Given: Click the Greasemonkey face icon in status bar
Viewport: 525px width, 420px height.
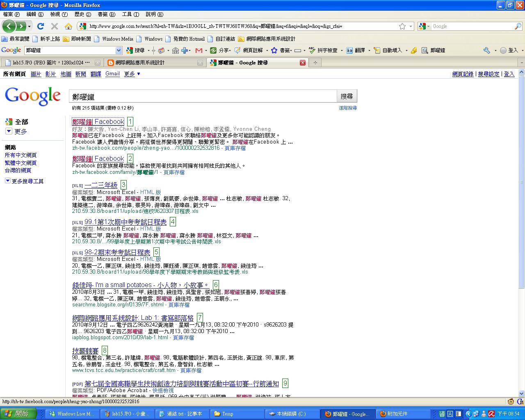Looking at the screenshot, I should tap(511, 402).
